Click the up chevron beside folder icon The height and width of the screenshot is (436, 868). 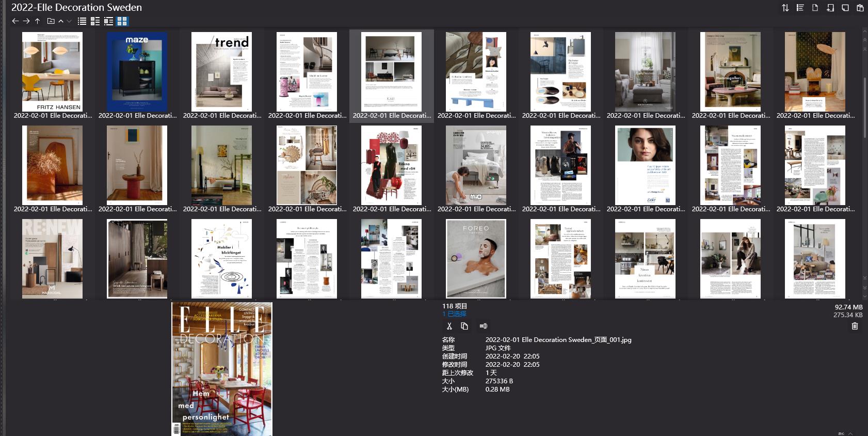coord(61,21)
